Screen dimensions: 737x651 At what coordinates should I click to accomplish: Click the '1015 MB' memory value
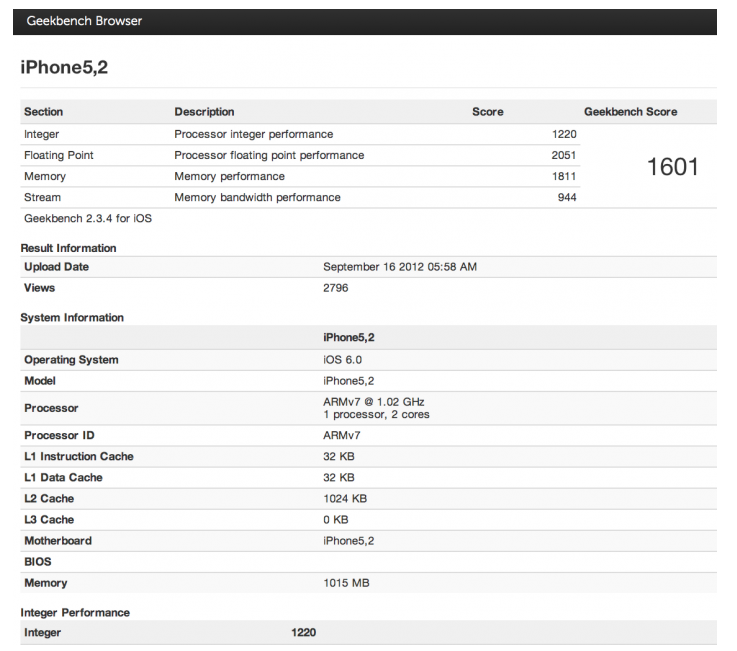tap(346, 583)
